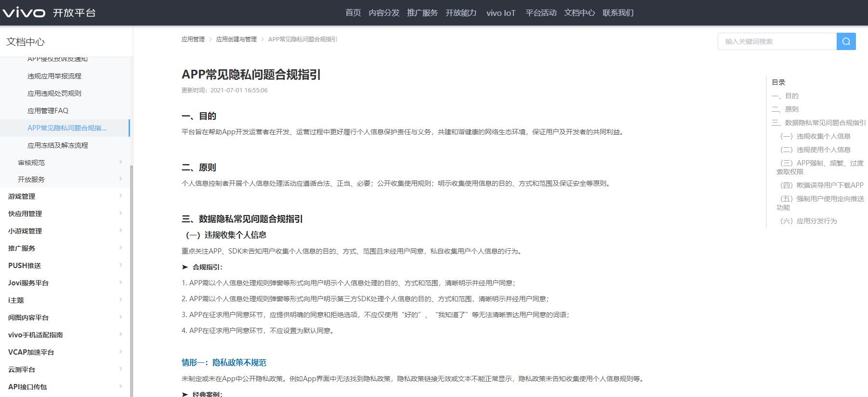This screenshot has height=397, width=868.
Task: Jump to 三、数据隐私常见问题合规指引 in contents
Action: 819,123
